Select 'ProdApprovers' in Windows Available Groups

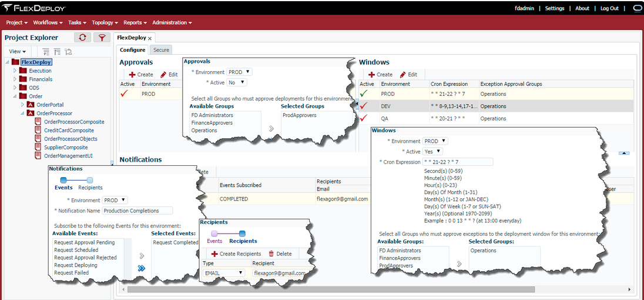[395, 266]
